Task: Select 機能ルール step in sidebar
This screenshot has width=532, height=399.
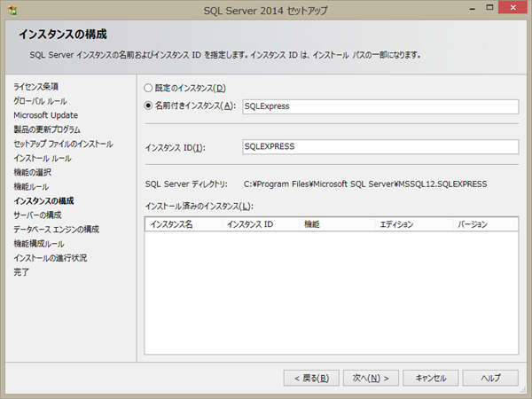Action: click(31, 186)
